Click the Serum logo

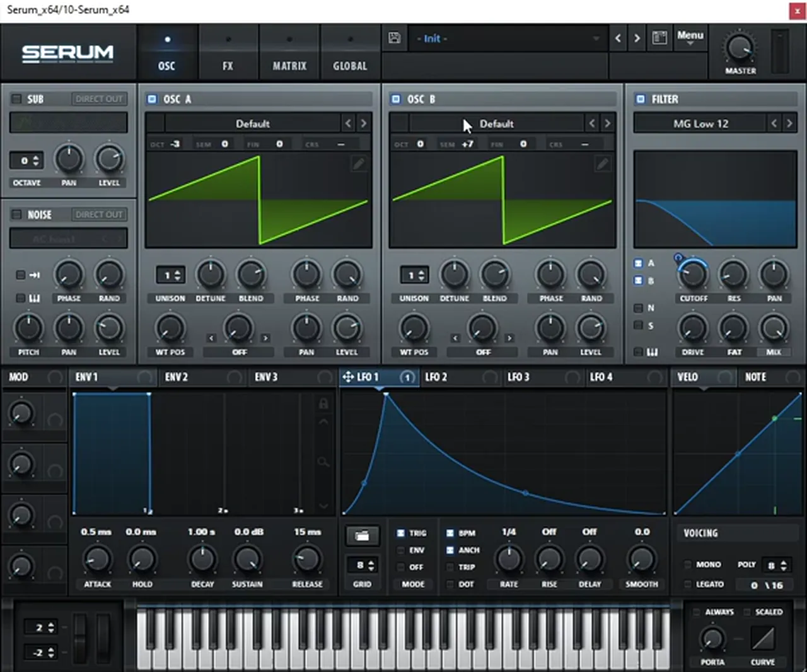click(x=68, y=54)
